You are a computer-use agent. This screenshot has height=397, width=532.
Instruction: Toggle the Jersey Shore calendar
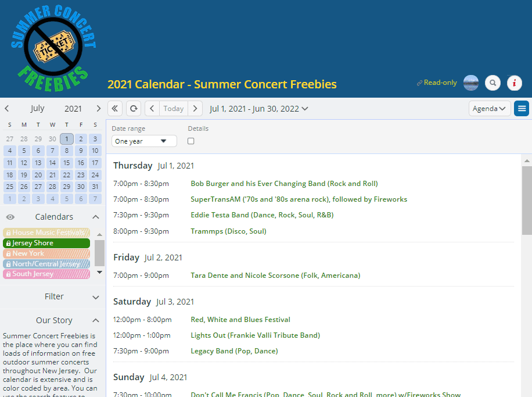click(x=46, y=243)
